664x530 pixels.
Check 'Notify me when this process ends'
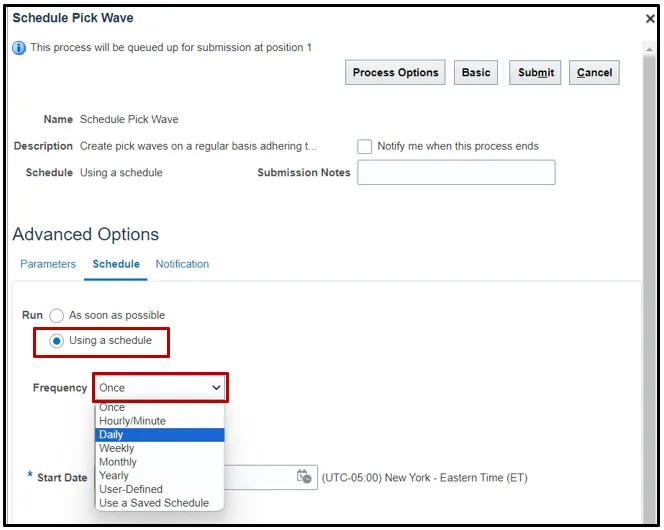click(365, 146)
